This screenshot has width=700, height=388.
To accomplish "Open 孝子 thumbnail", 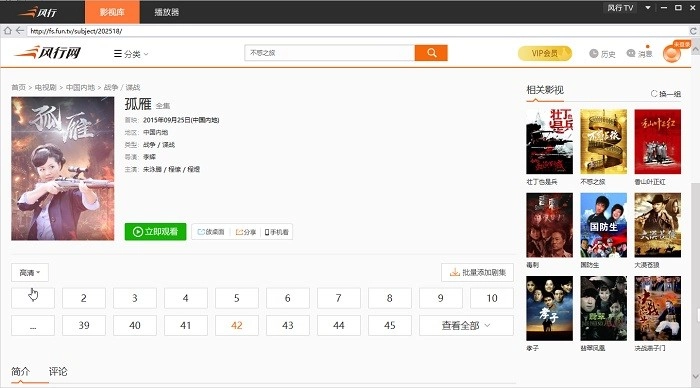I will click(550, 308).
